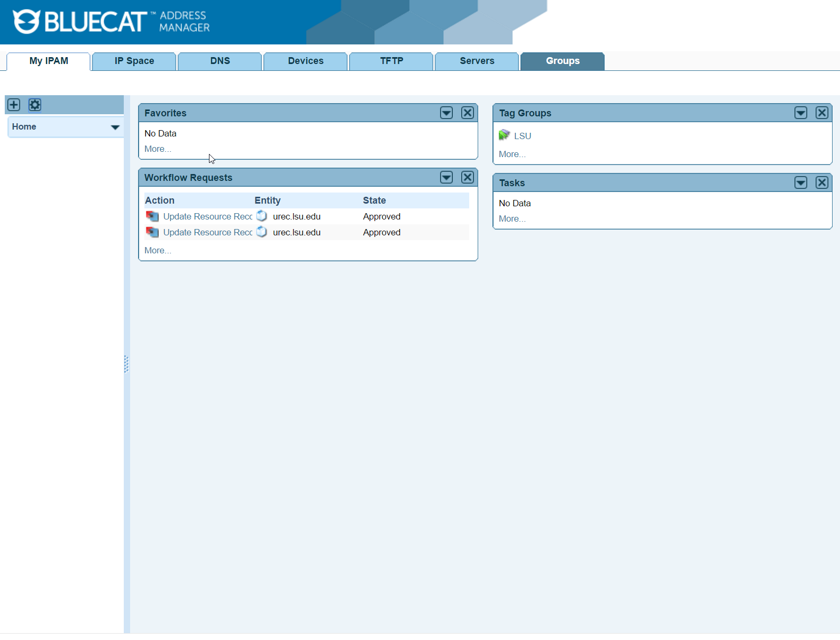The height and width of the screenshot is (640, 840).
Task: Open the IP Space tab
Action: (134, 61)
